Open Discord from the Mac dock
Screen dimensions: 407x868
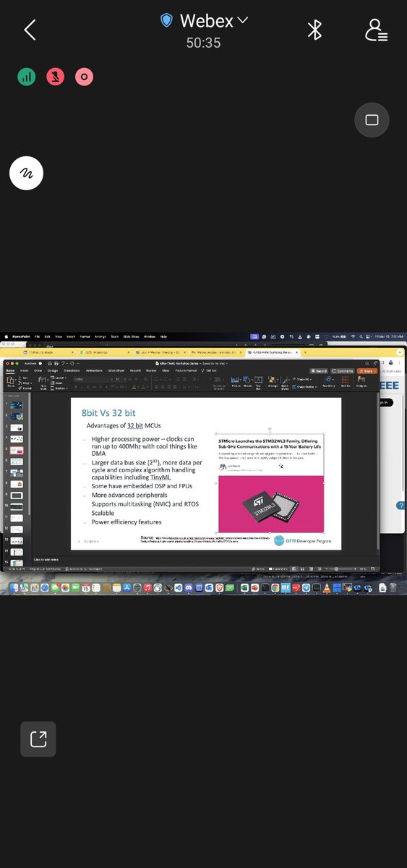(188, 587)
